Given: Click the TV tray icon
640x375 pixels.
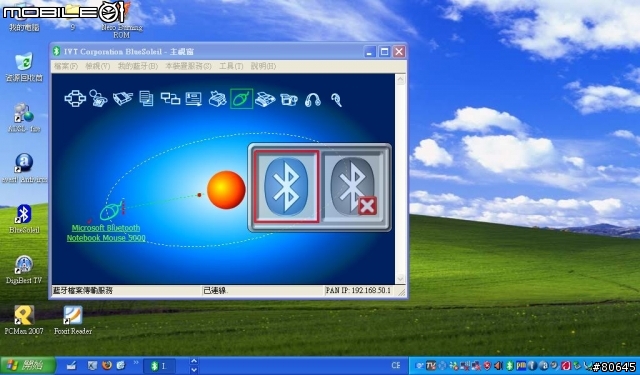Looking at the screenshot, I should 431,366.
